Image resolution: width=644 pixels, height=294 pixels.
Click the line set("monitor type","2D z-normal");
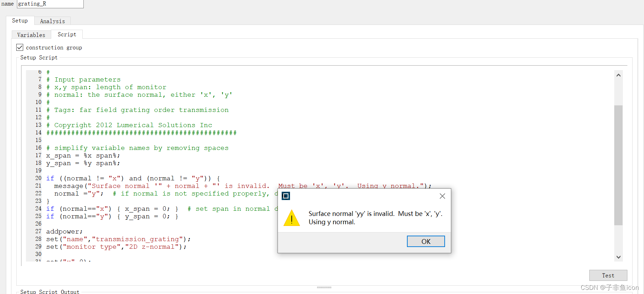click(x=116, y=247)
